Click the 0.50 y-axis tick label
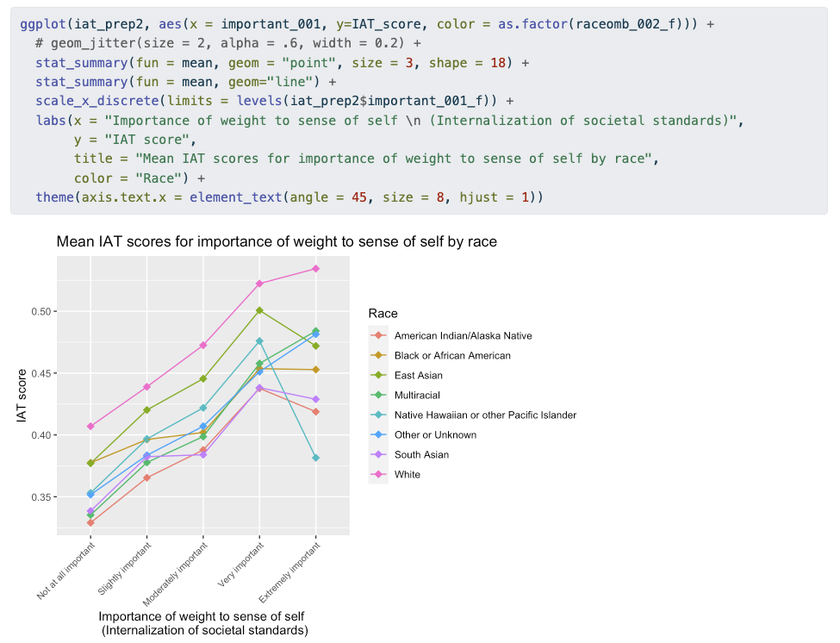 pyautogui.click(x=39, y=311)
